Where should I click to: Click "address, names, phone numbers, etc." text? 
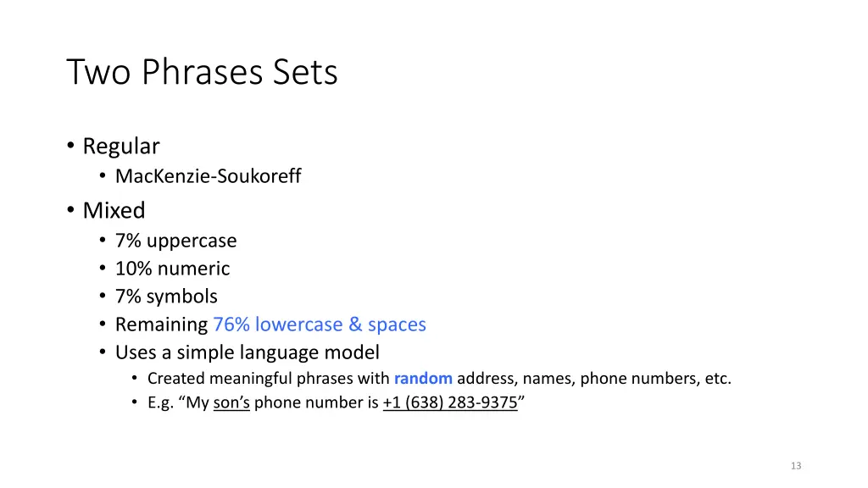(594, 379)
